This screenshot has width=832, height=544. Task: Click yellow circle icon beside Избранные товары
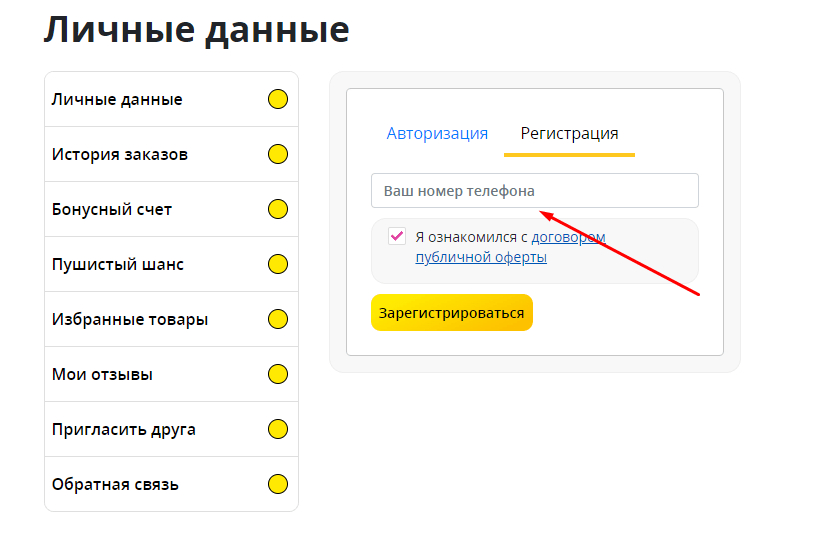278,320
